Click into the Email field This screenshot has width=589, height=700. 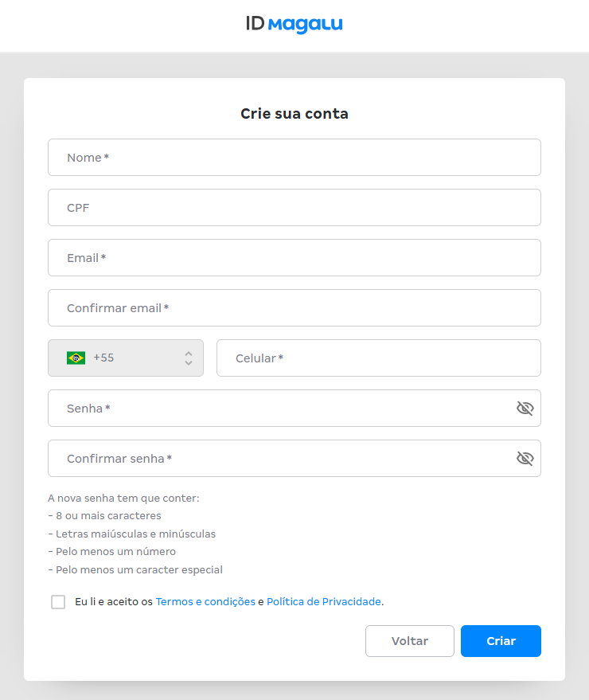coord(294,258)
